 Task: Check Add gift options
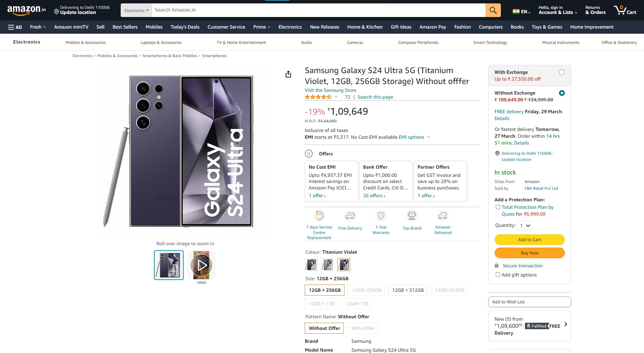(498, 274)
